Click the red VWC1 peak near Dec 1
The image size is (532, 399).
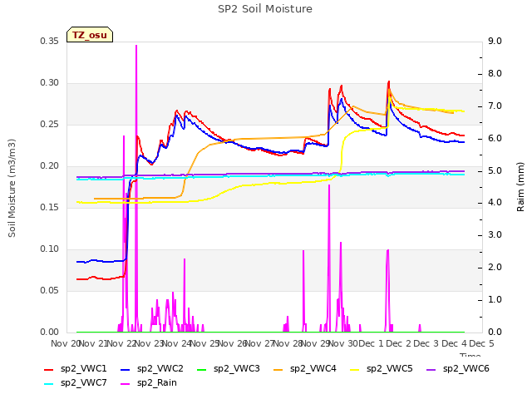coord(389,81)
